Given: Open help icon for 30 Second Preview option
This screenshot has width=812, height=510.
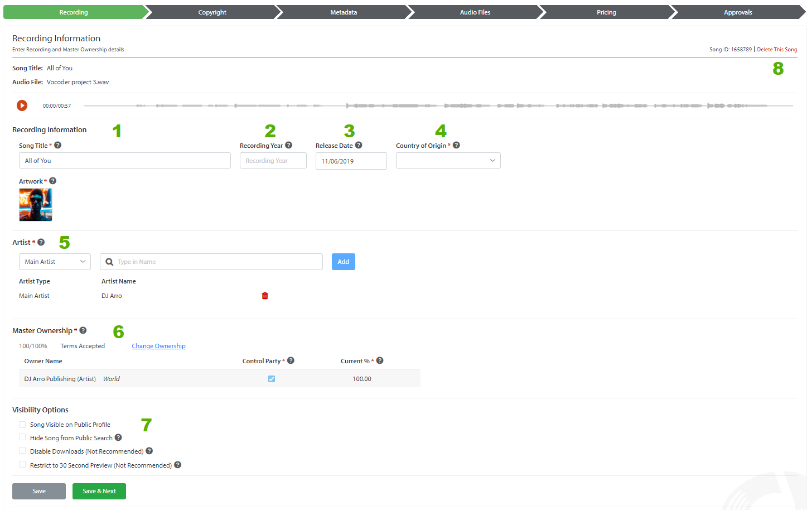Looking at the screenshot, I should pyautogui.click(x=177, y=465).
